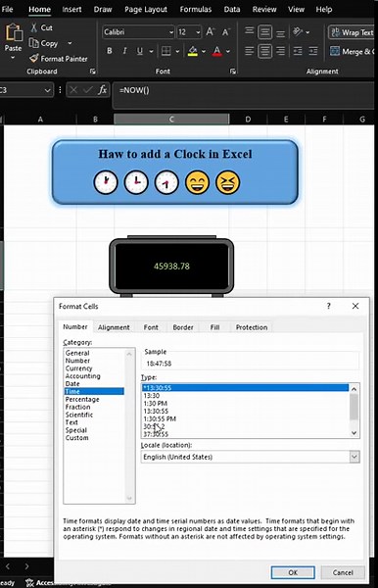Open the File menu

click(x=7, y=10)
